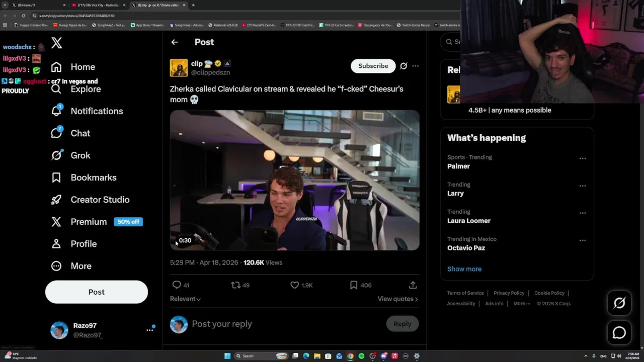Image resolution: width=644 pixels, height=362 pixels.
Task: Open options for Palmer trend
Action: (x=582, y=158)
